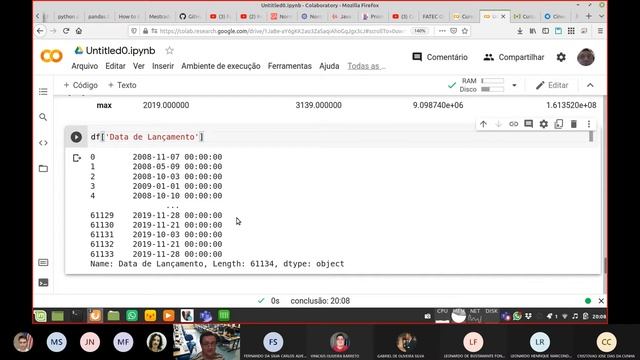Add a code cell with + Código
640x360 pixels.
81,85
